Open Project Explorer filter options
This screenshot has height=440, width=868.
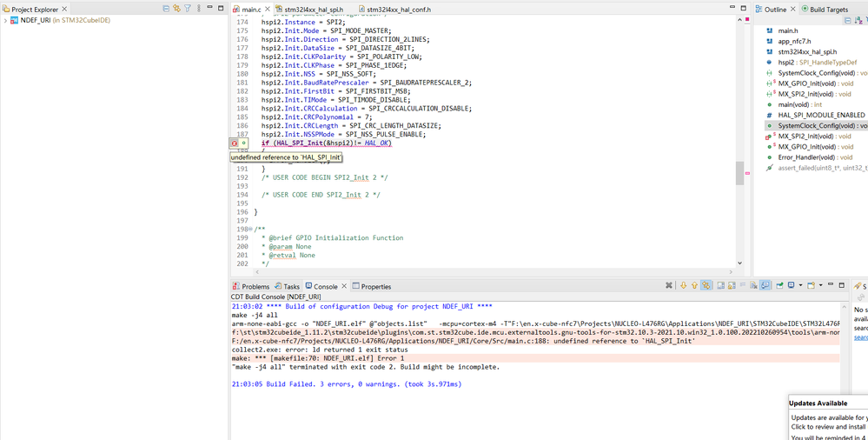pos(187,9)
